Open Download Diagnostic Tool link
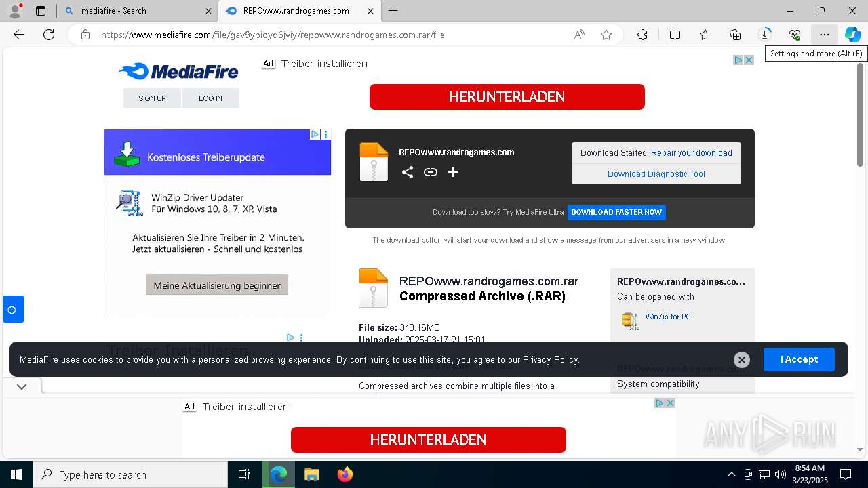Viewport: 868px width, 488px height. coord(656,174)
